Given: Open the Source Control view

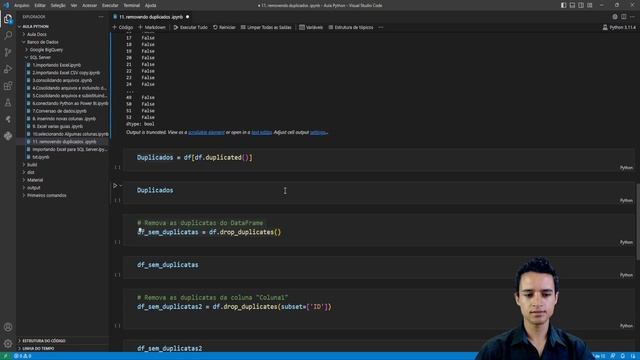Looking at the screenshot, I should (8, 52).
